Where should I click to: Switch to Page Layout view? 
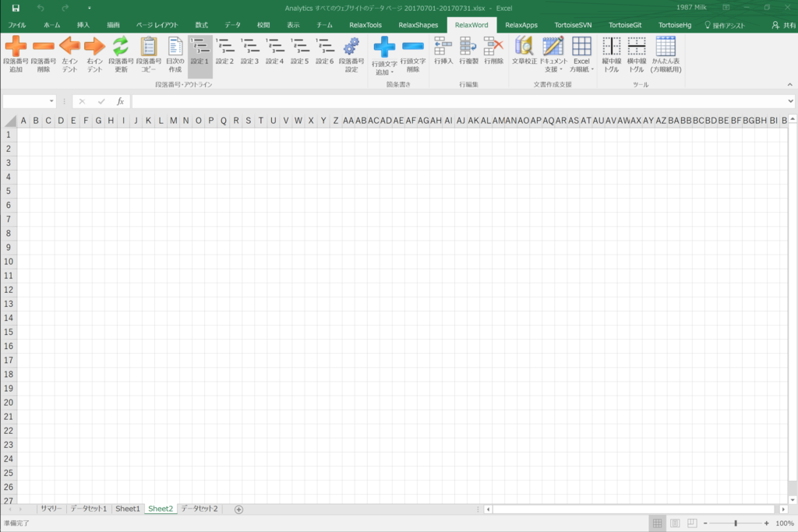[675, 523]
